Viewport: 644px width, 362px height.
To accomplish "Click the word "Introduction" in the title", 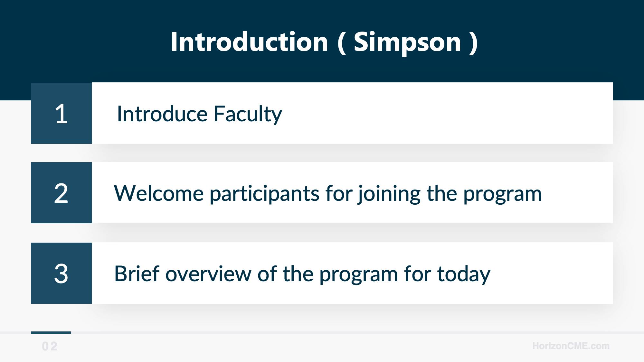I will 249,42.
